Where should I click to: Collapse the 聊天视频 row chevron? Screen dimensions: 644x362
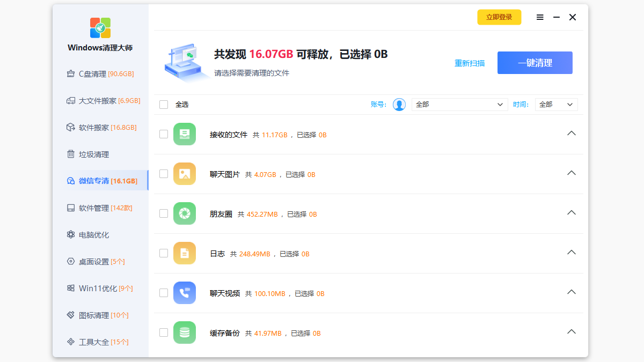[x=572, y=292]
